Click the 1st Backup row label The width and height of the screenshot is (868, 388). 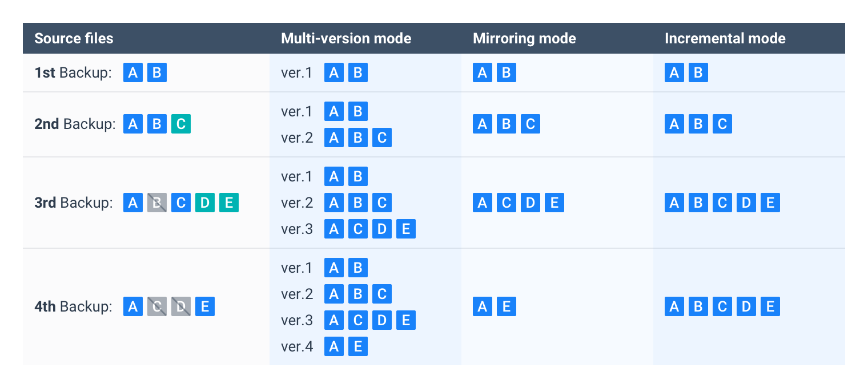pos(73,72)
